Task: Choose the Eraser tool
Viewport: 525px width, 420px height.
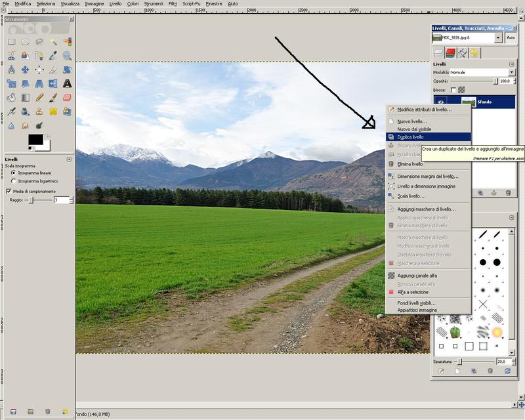Action: click(x=67, y=97)
